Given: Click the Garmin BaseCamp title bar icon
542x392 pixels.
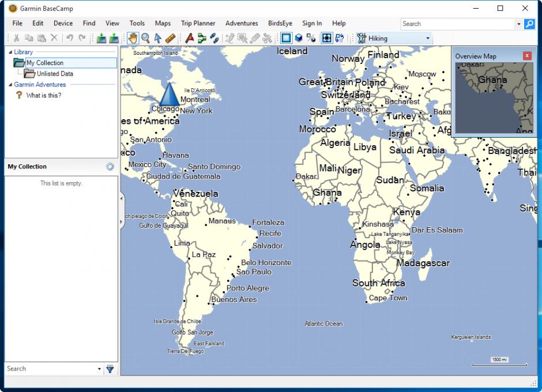Looking at the screenshot, I should click(13, 8).
